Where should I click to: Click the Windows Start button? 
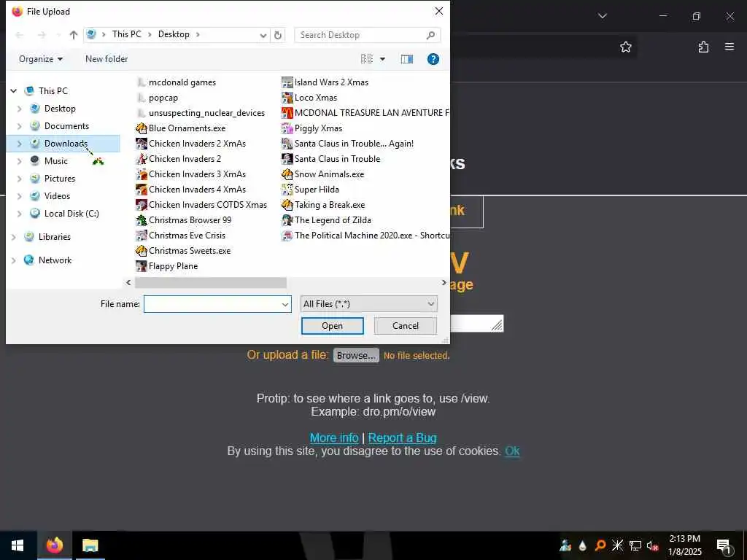(18, 545)
